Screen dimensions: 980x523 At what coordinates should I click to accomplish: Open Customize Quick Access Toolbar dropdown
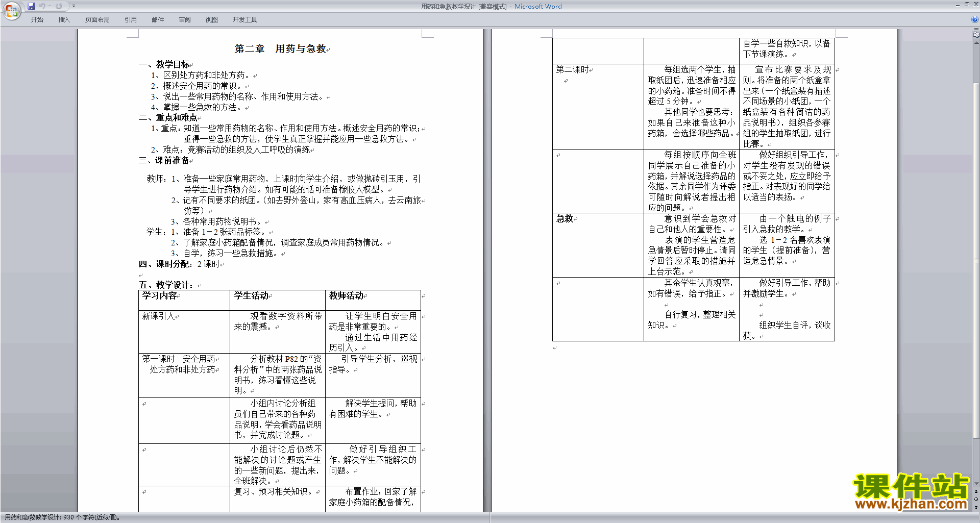point(73,6)
